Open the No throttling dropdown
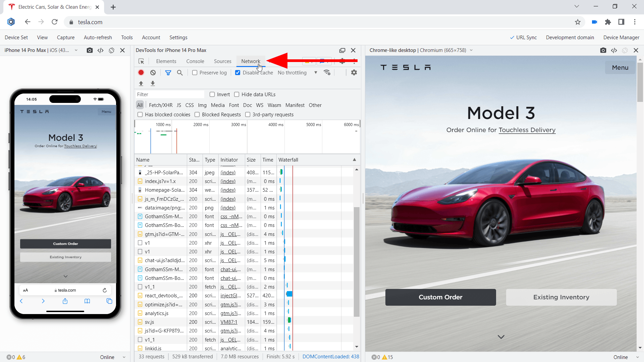Image resolution: width=644 pixels, height=362 pixels. pos(297,73)
